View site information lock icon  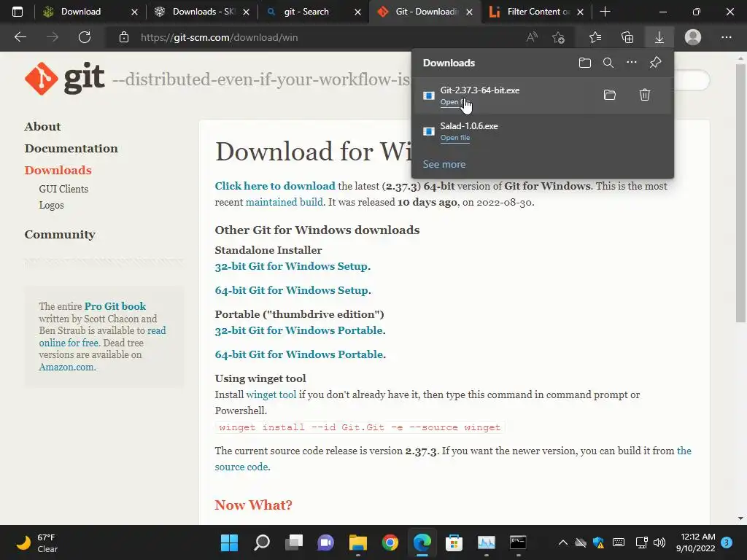tap(124, 37)
